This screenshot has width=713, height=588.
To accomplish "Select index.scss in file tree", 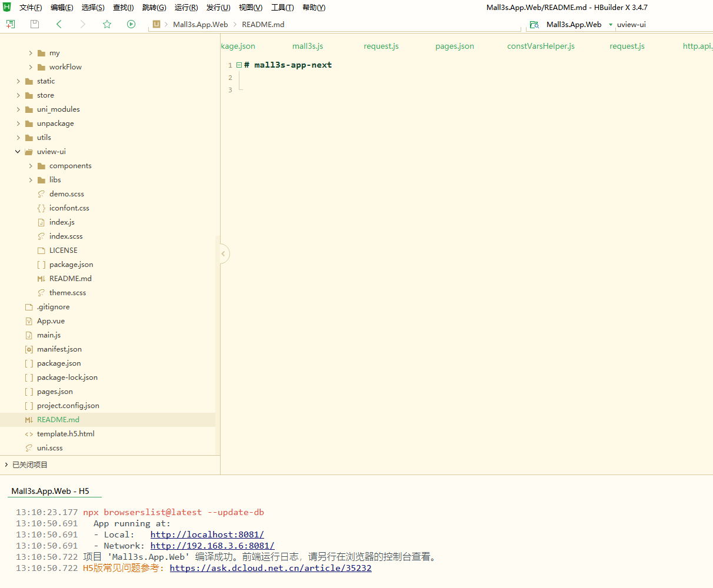I will click(x=66, y=236).
